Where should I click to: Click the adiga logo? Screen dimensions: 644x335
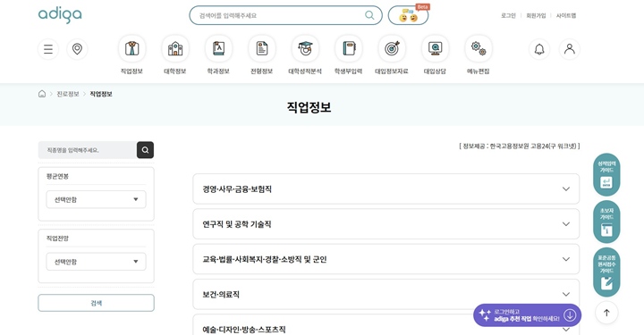tap(60, 15)
